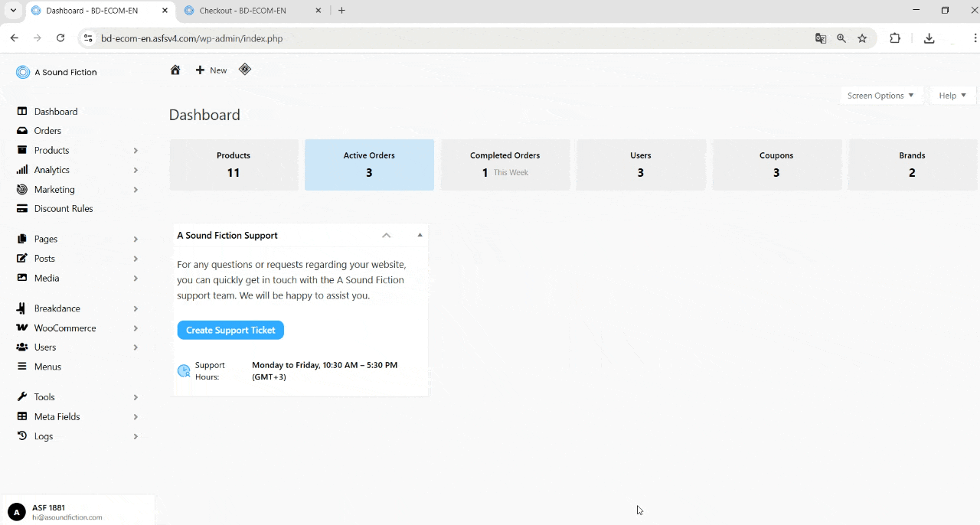Image resolution: width=980 pixels, height=525 pixels.
Task: Click the home icon in the admin bar
Action: pos(175,70)
